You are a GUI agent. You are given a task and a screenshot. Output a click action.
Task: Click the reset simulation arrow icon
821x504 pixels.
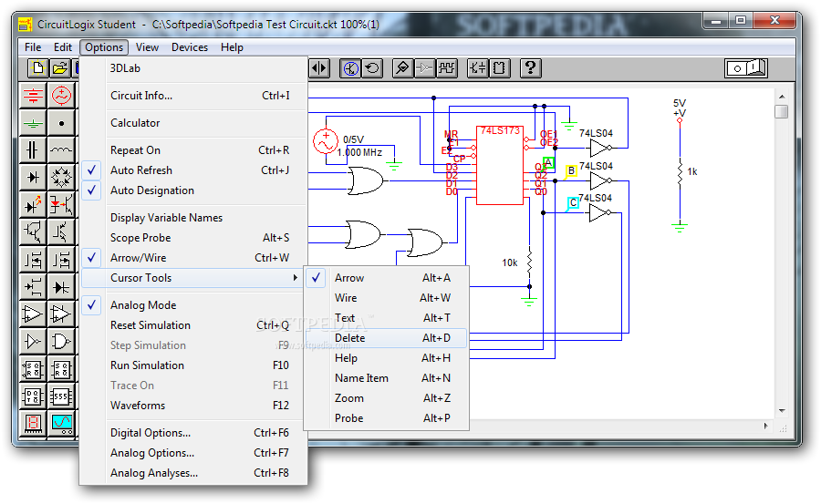click(x=372, y=68)
